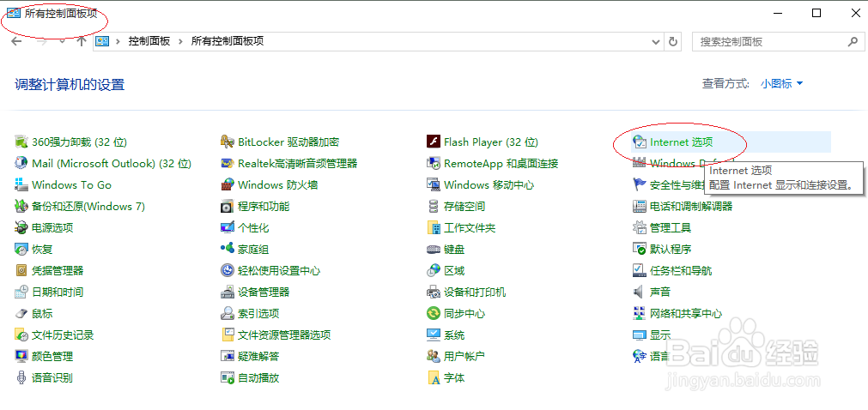This screenshot has width=868, height=410.
Task: Go up one level with the up arrow
Action: click(82, 41)
